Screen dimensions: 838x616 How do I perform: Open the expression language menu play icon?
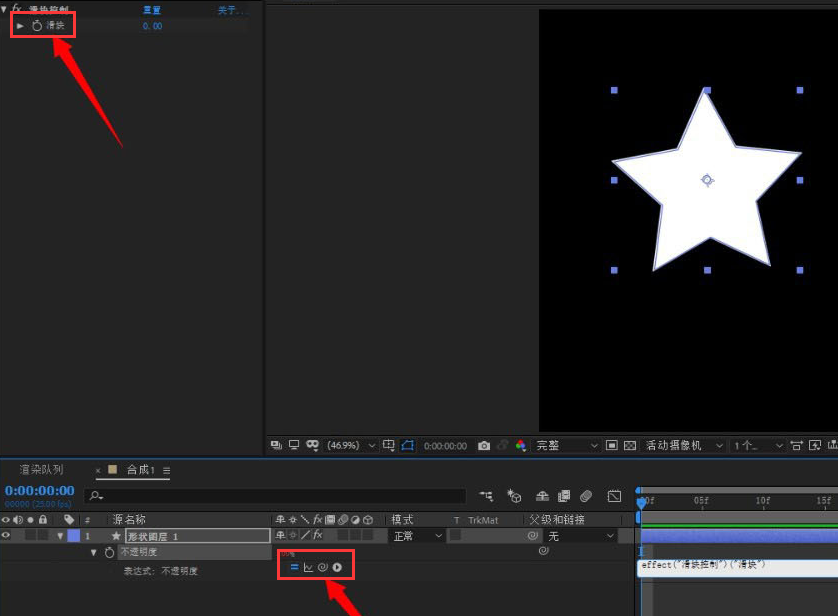coord(337,567)
